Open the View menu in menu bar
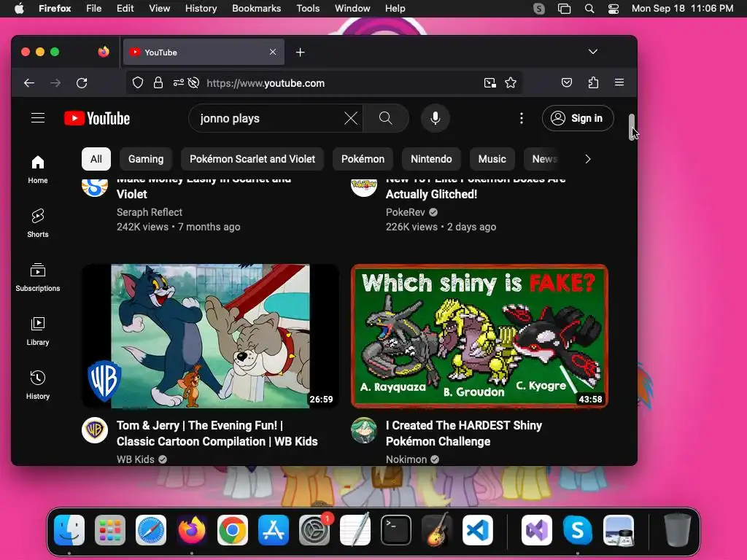Image resolution: width=747 pixels, height=560 pixels. (x=159, y=8)
